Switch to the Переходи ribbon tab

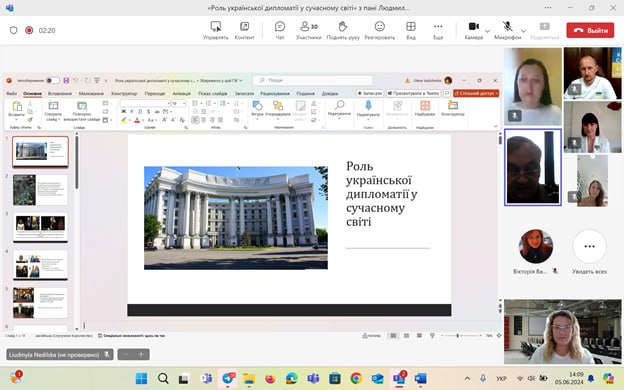tap(154, 94)
